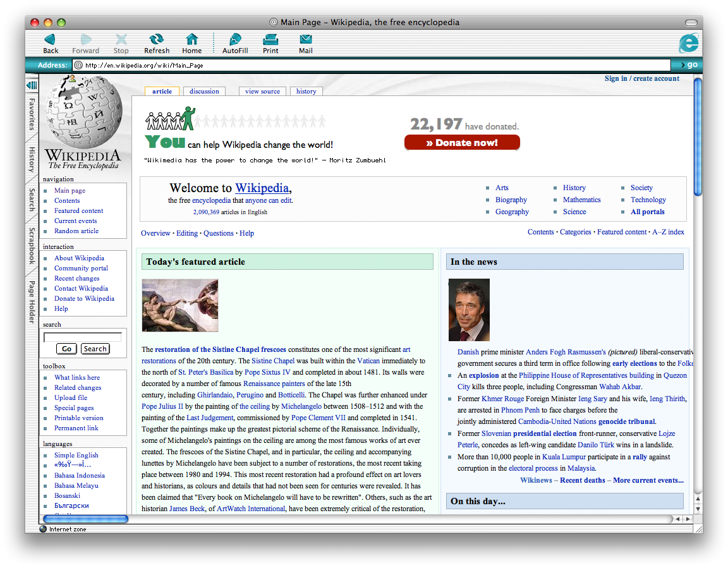Open More current events link
Image resolution: width=728 pixels, height=568 pixels.
click(x=648, y=480)
